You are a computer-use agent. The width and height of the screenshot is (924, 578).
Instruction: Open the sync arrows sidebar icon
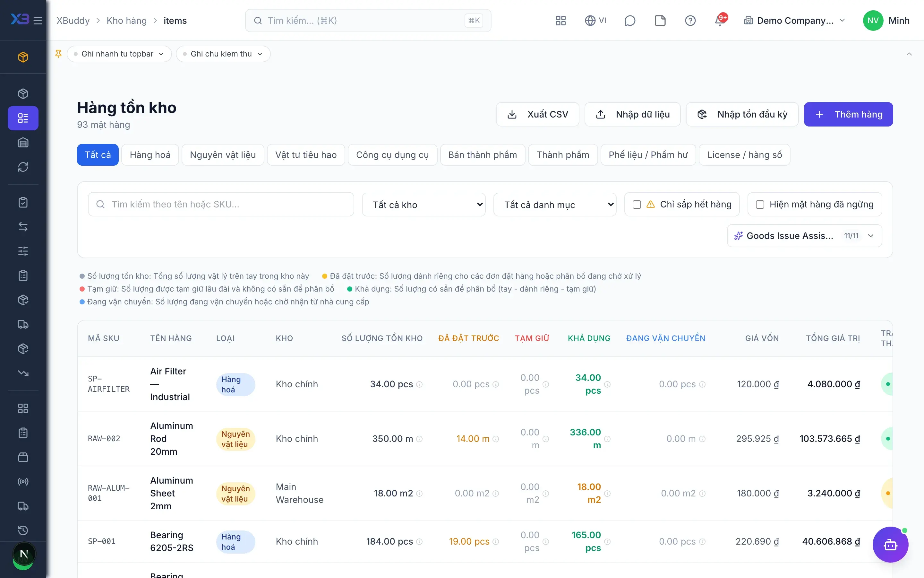point(23,167)
